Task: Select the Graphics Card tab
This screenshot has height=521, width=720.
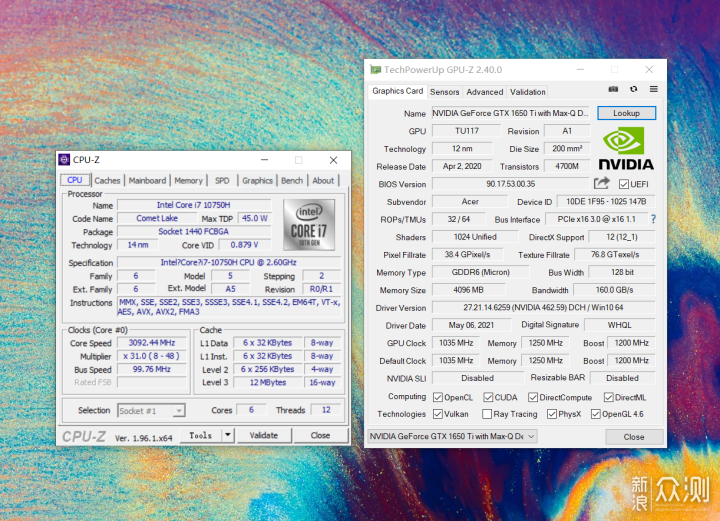Action: click(398, 91)
